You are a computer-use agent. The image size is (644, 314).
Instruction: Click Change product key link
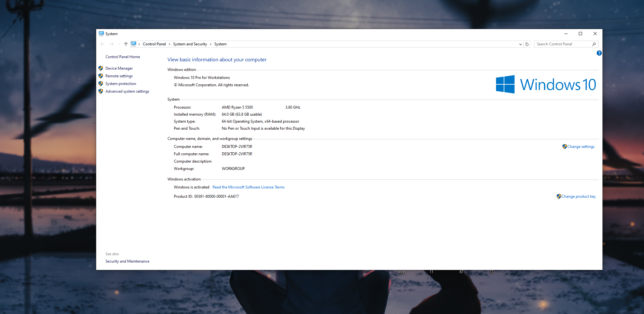pos(578,196)
